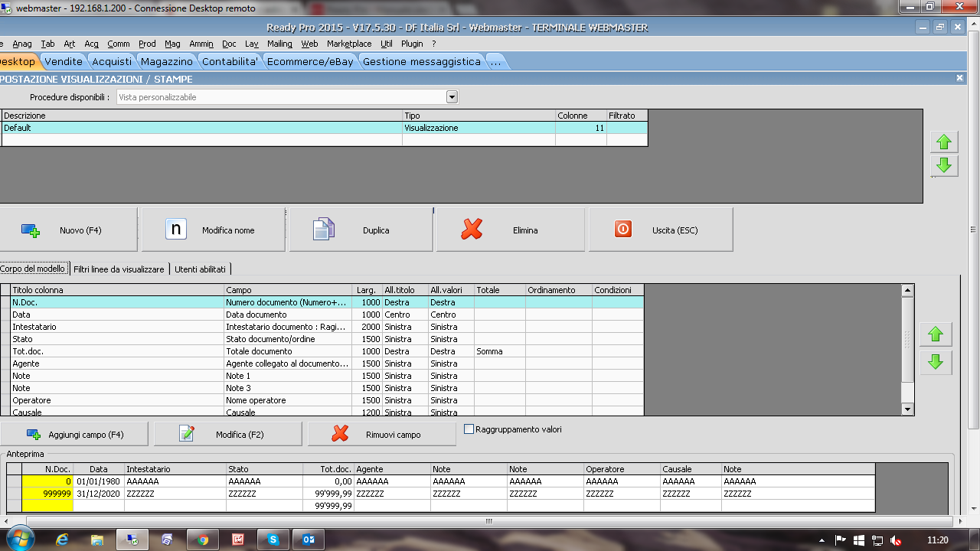The image size is (980, 551).
Task: Open the Tab menu
Action: (x=47, y=44)
